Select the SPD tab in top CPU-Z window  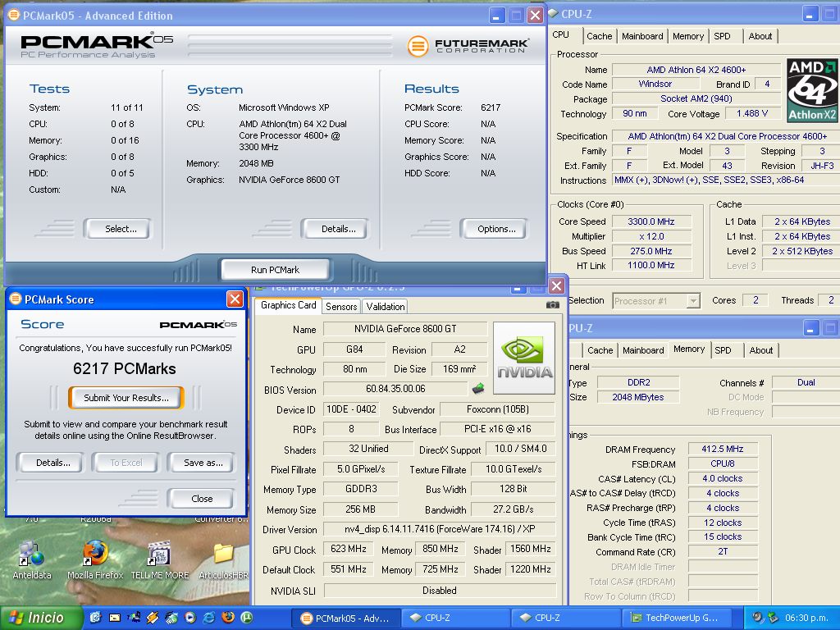(x=722, y=36)
